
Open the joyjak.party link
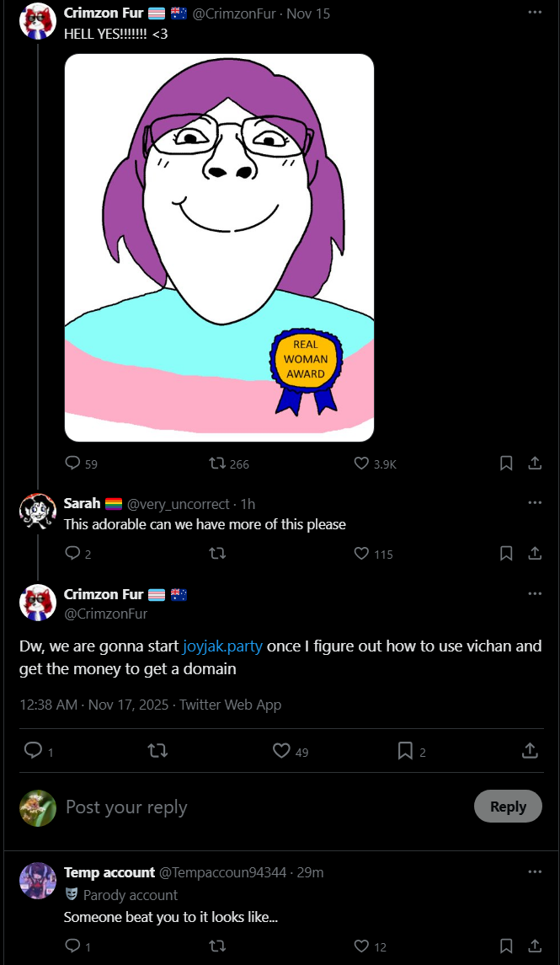(x=222, y=646)
